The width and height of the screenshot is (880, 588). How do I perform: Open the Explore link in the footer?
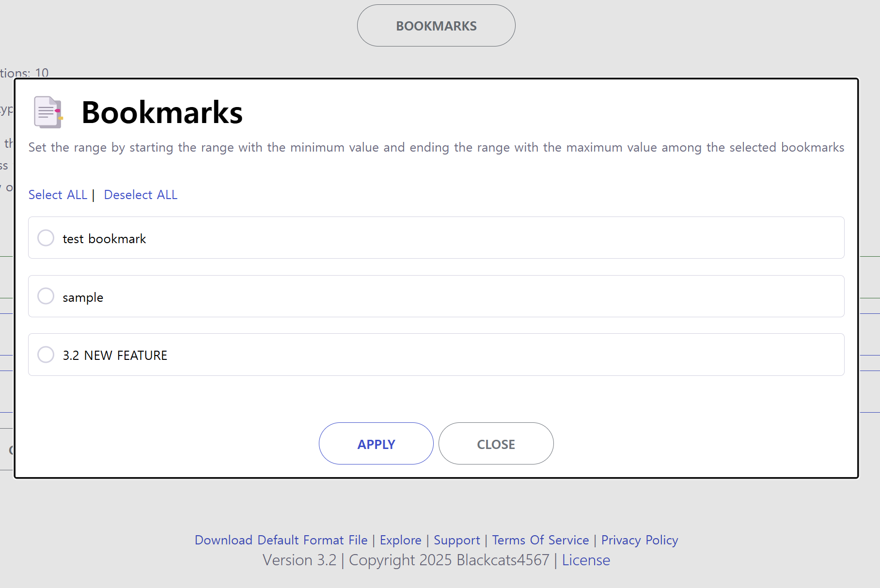(400, 540)
